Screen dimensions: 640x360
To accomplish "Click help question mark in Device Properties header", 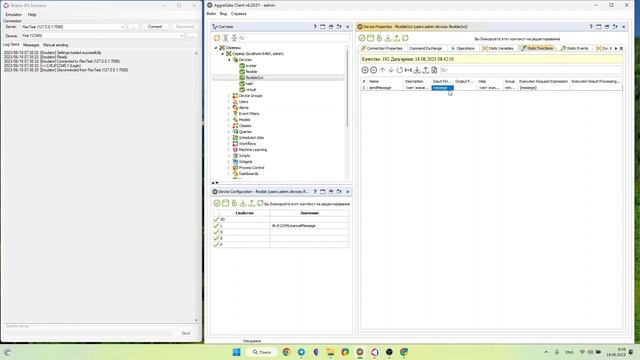I will pos(591,27).
